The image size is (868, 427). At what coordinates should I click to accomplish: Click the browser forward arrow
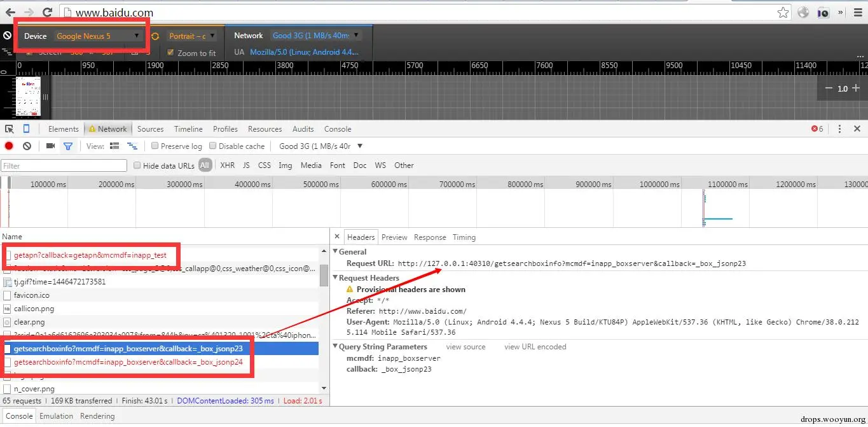[x=29, y=12]
